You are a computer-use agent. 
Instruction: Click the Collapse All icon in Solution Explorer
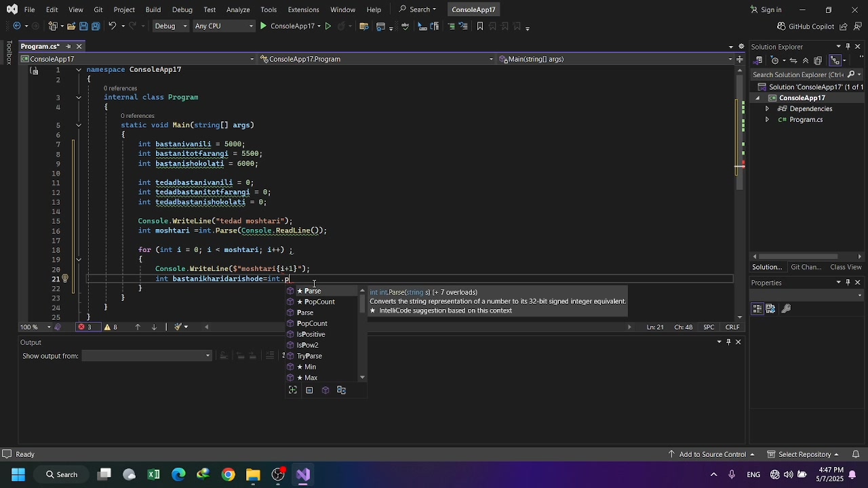pos(806,60)
